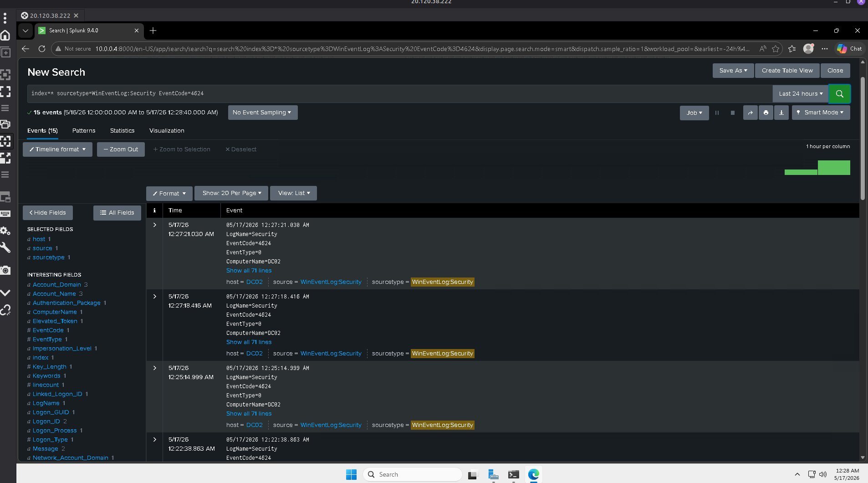Close the Splunk browser tab
868x483 pixels.
click(136, 31)
